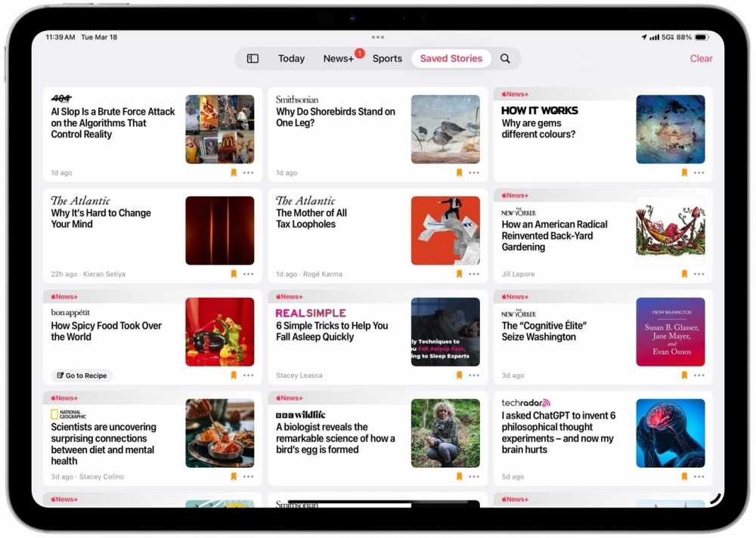Click author name 'Jill Lepore'
The image size is (756, 538).
click(519, 274)
